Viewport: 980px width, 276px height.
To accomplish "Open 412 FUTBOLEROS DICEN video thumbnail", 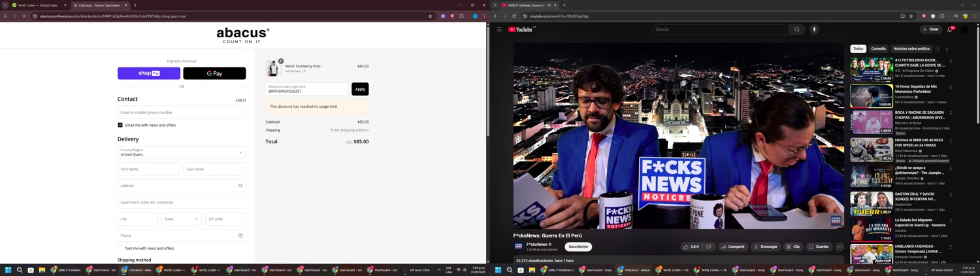I will 872,69.
